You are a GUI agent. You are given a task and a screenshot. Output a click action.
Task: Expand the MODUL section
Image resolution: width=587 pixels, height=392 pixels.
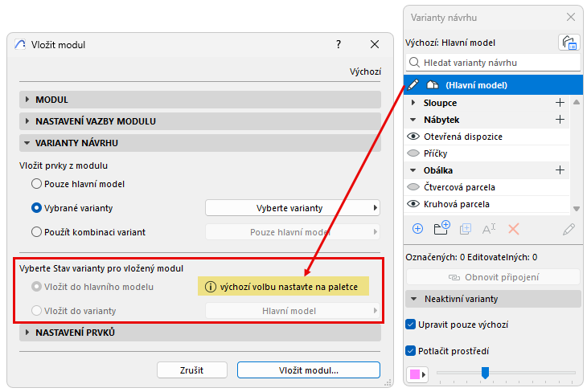coord(27,100)
